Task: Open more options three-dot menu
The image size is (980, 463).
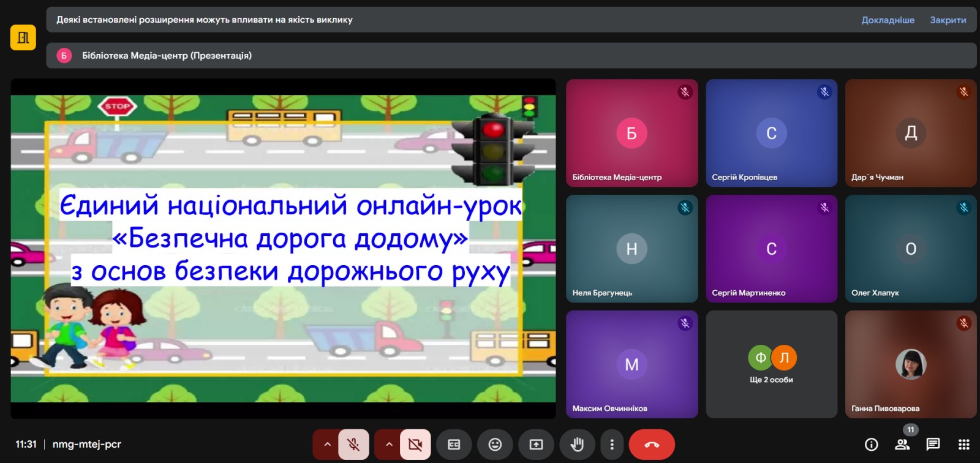Action: pos(612,445)
